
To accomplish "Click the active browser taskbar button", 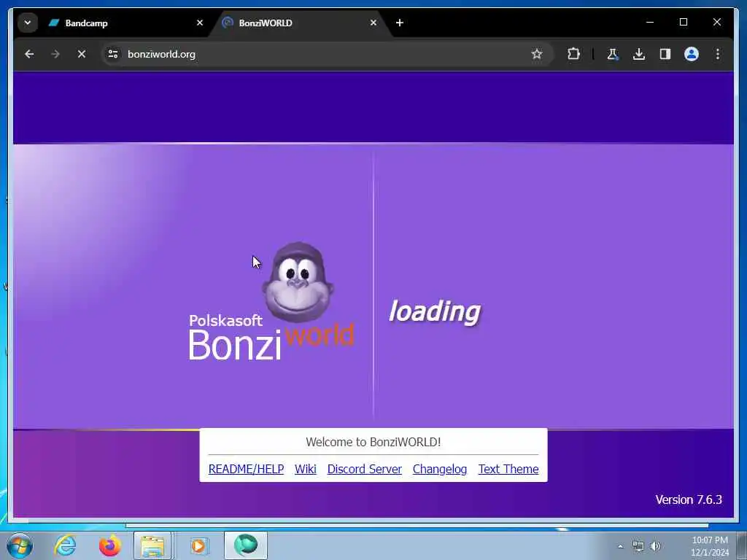I will tap(246, 545).
